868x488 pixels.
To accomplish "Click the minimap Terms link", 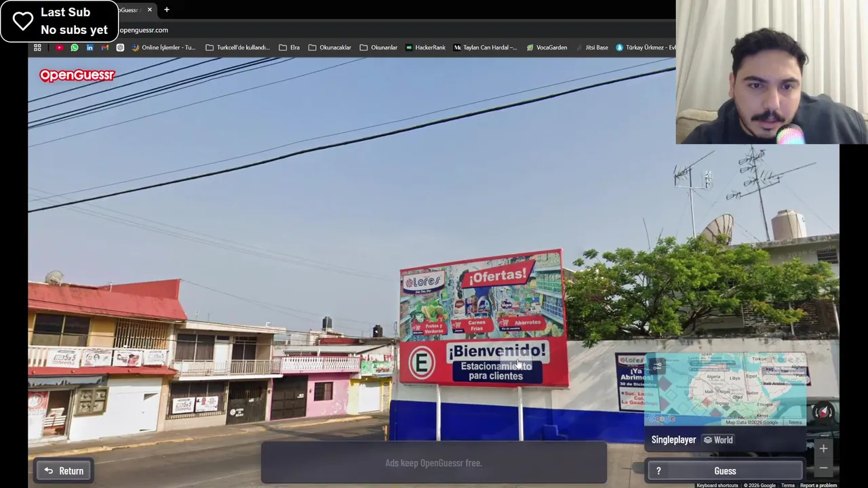I will coord(795,422).
